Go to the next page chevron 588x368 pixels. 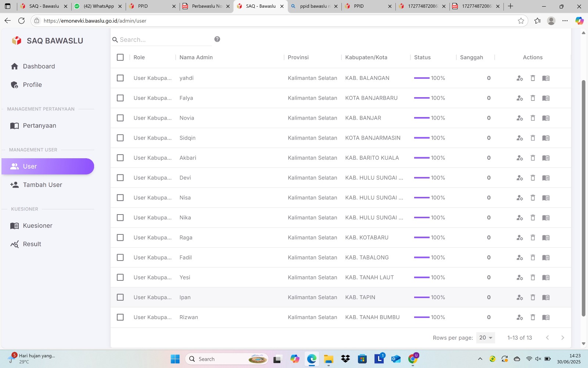tap(562, 338)
